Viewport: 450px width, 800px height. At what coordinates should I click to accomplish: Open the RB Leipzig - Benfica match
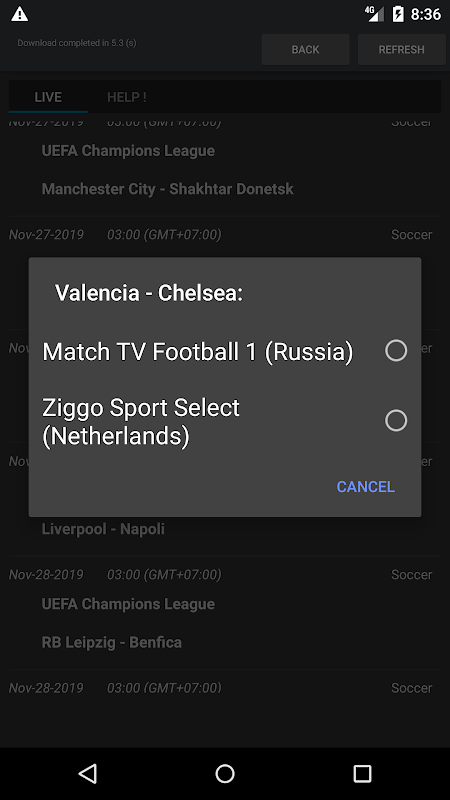112,642
